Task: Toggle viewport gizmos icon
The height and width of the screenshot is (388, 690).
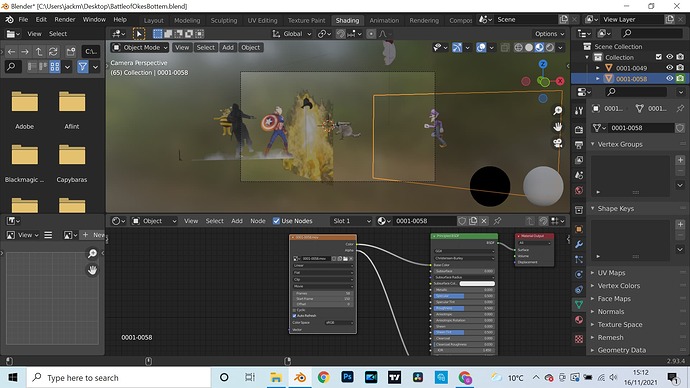Action: (457, 48)
